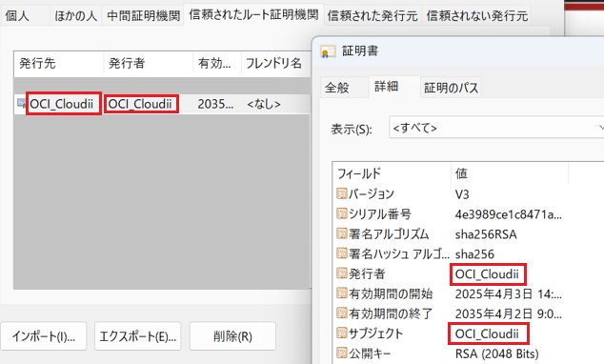The width and height of the screenshot is (604, 364).
Task: Select the 署名アルゴリズム field icon
Action: 342,233
